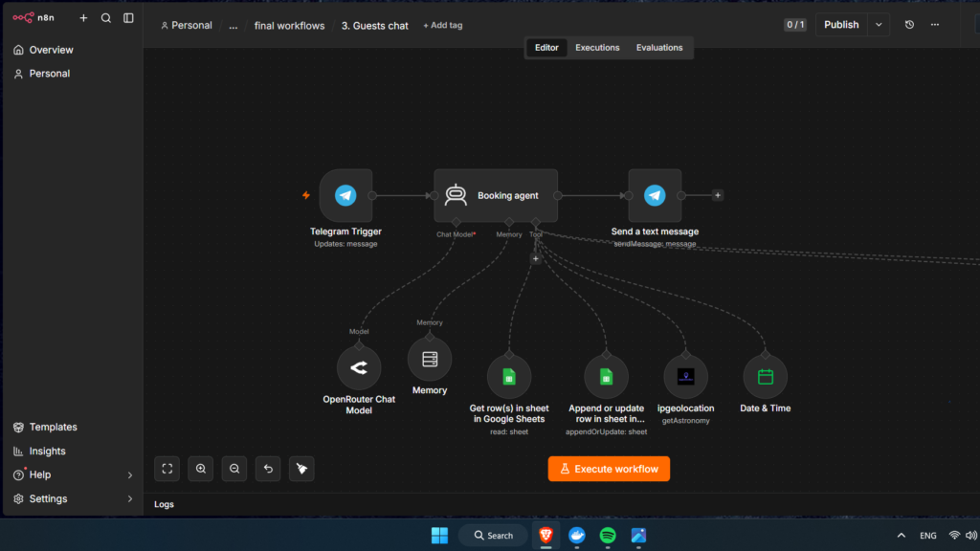
Task: Select the Memory node
Action: click(x=430, y=360)
